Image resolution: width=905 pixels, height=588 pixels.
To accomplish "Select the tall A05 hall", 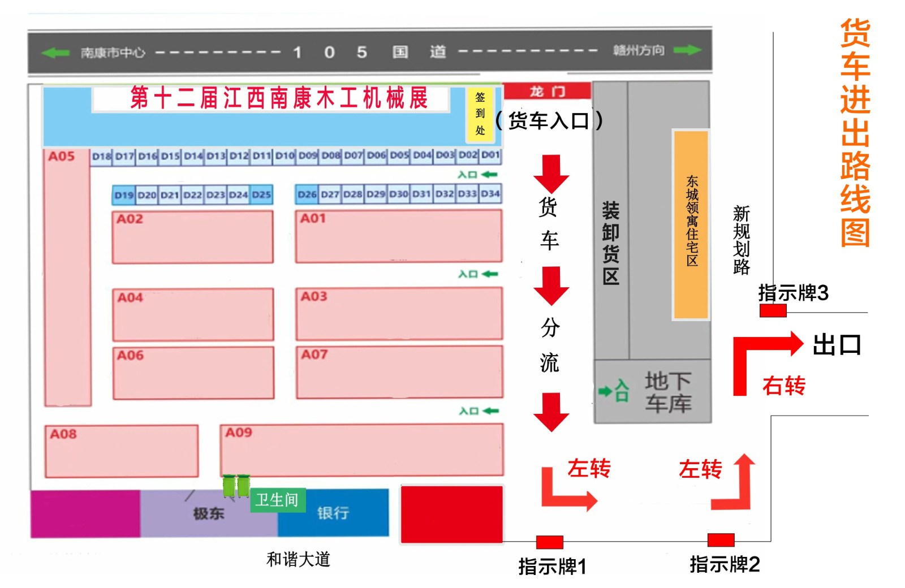I will pyautogui.click(x=68, y=278).
